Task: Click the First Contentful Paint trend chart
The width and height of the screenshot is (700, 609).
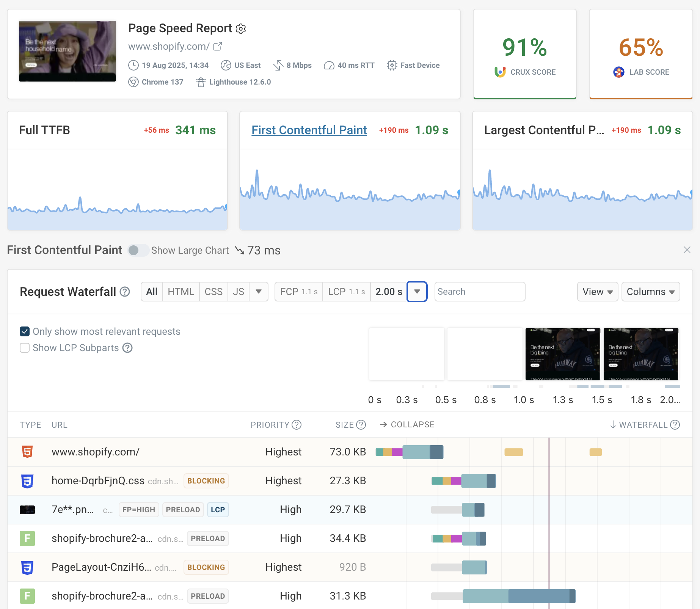Action: tap(350, 190)
